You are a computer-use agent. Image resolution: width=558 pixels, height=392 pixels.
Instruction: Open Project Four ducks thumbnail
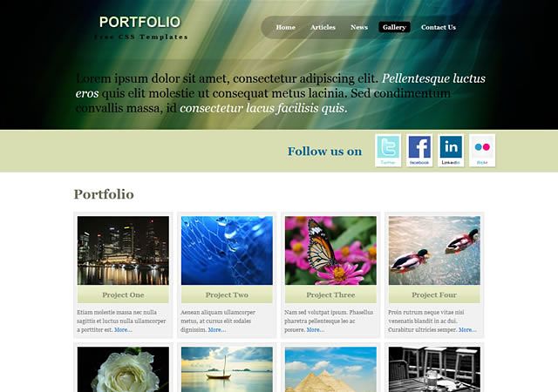434,250
